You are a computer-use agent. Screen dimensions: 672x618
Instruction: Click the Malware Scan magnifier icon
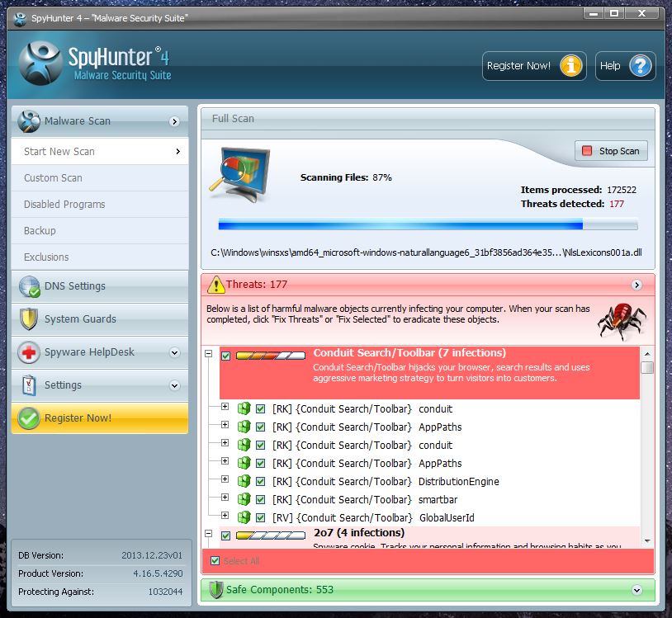point(29,121)
